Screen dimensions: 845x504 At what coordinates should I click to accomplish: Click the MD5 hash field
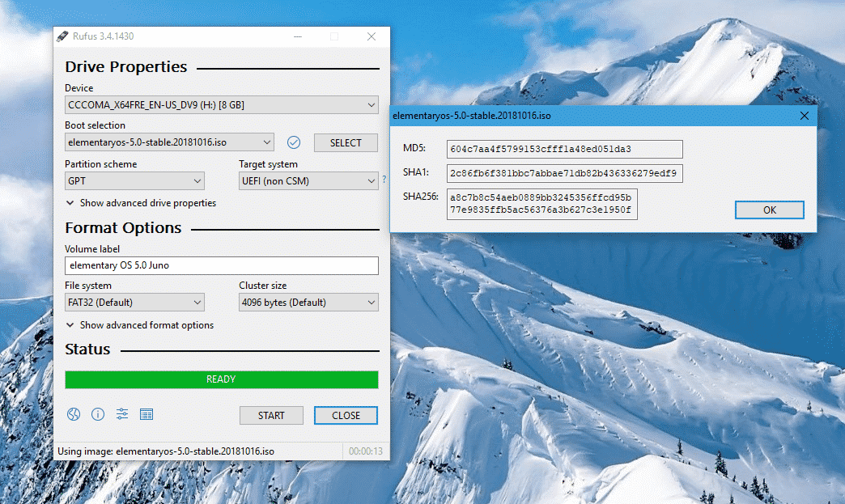click(565, 149)
